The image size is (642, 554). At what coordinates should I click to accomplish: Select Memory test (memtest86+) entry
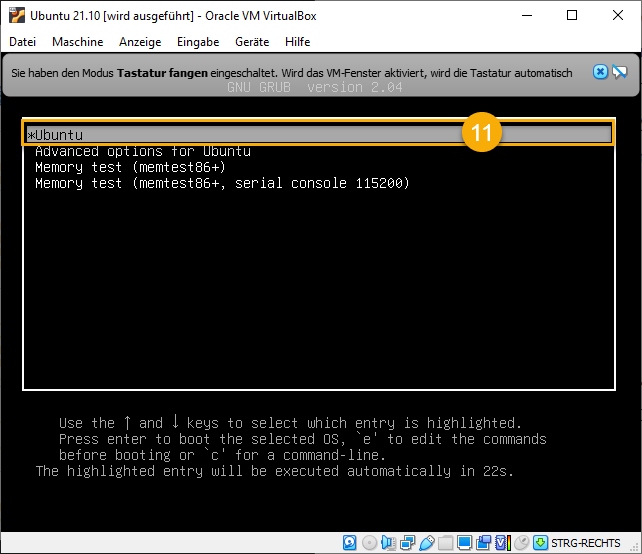click(x=130, y=167)
